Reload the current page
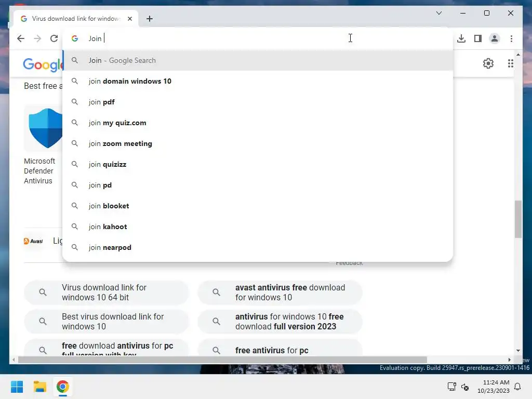 pyautogui.click(x=54, y=38)
